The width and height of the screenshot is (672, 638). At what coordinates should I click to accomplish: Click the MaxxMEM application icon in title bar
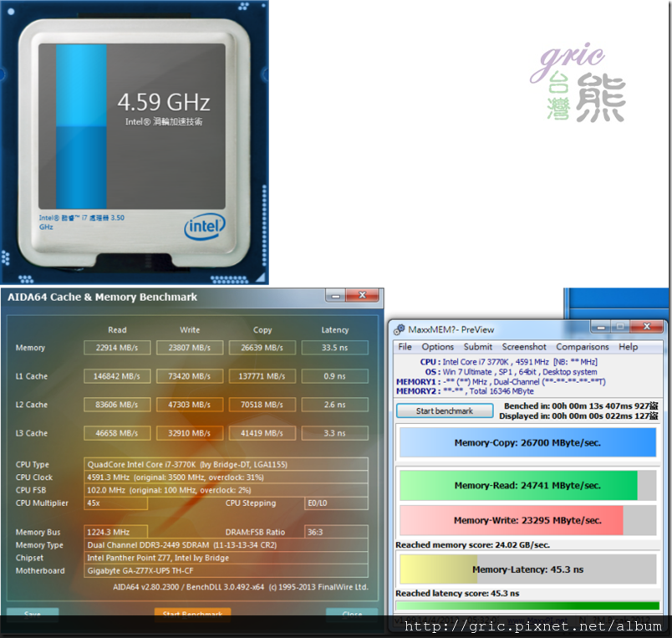point(399,329)
